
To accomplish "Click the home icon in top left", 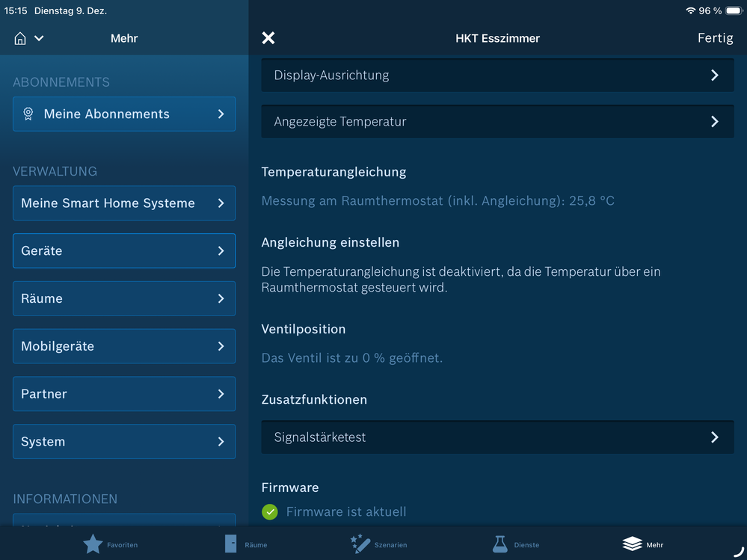I will [20, 38].
